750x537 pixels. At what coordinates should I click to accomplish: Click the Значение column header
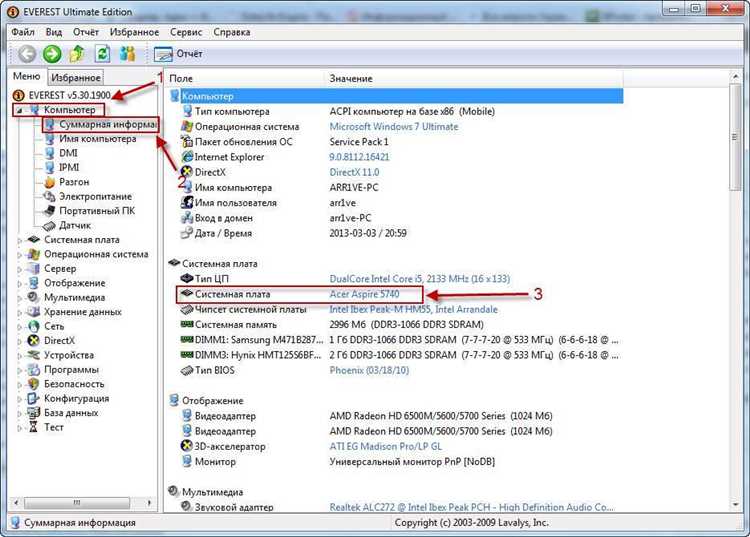pyautogui.click(x=350, y=78)
